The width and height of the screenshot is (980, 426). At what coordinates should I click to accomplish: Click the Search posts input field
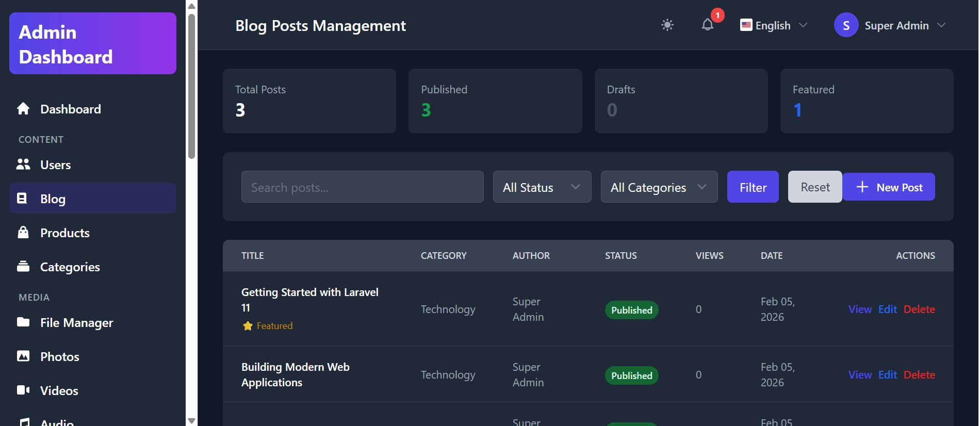click(362, 187)
